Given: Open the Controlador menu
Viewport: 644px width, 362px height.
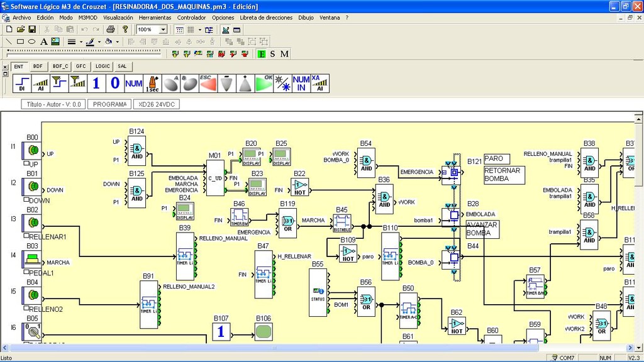Looking at the screenshot, I should pos(191,18).
